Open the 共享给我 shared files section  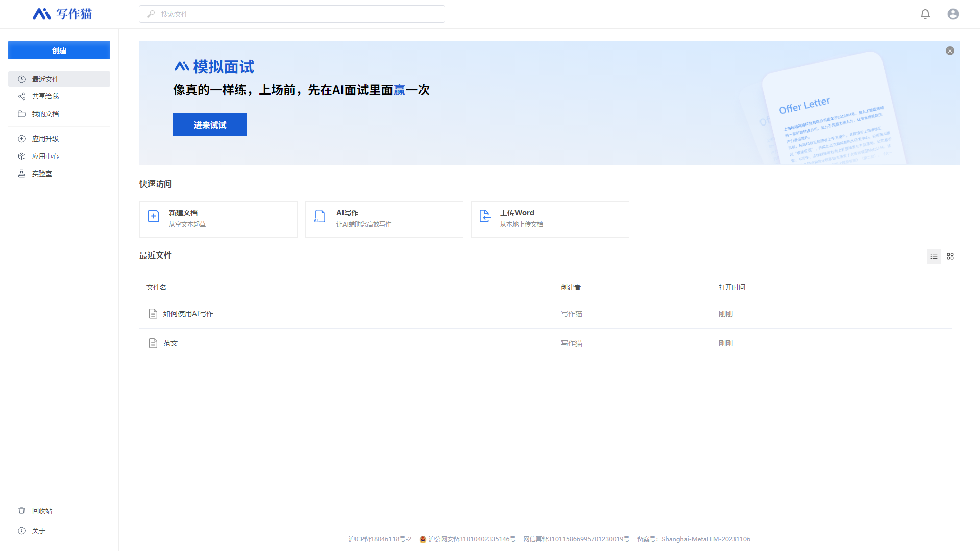tap(44, 96)
